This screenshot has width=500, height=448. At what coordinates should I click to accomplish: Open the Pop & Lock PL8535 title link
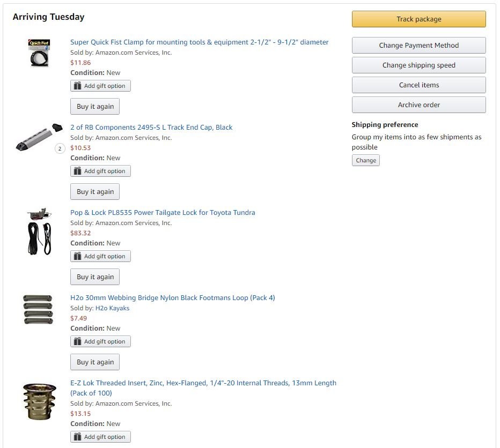point(163,213)
